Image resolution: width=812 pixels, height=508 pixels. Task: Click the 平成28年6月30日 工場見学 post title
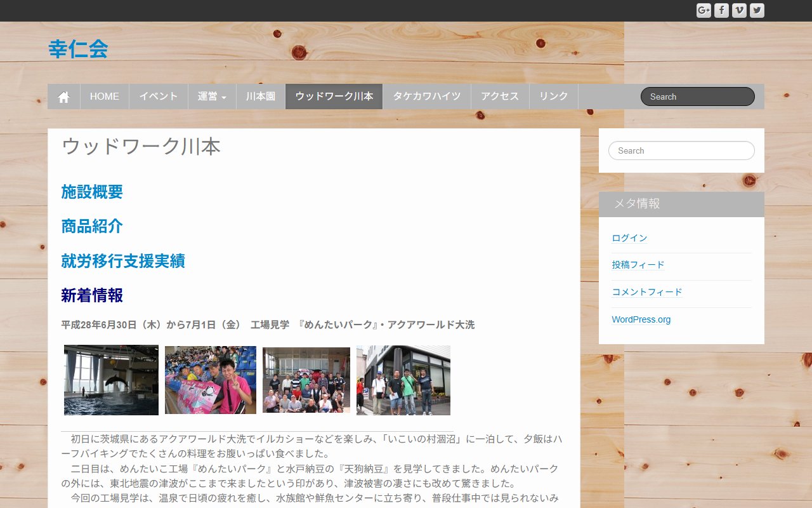click(x=268, y=325)
